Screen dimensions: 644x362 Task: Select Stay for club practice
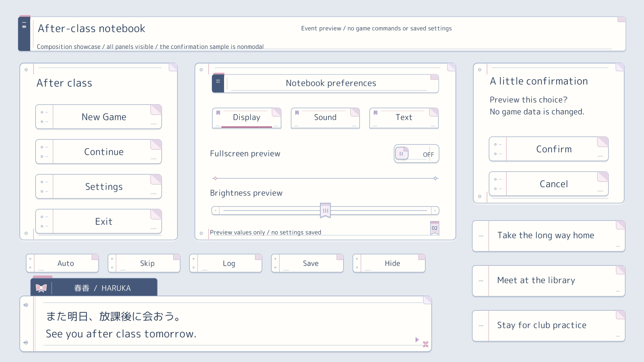pos(549,326)
